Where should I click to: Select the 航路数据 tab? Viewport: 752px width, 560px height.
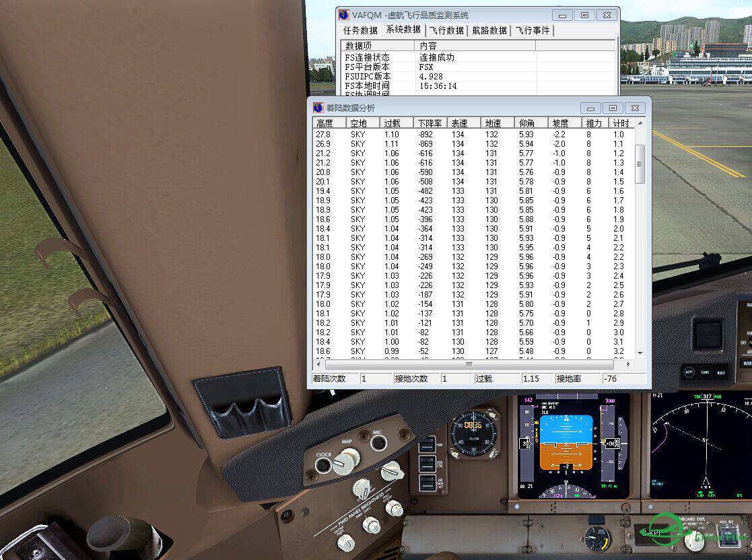tap(489, 30)
